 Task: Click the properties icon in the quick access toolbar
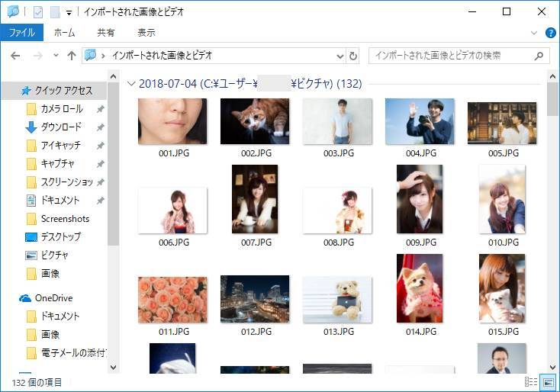click(x=38, y=12)
